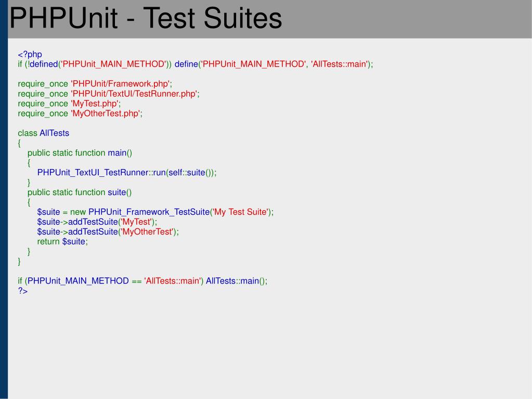The image size is (532, 399).
Task: Click the line defining 'PHPUnit_MAIN_METHOD'
Action: point(196,64)
